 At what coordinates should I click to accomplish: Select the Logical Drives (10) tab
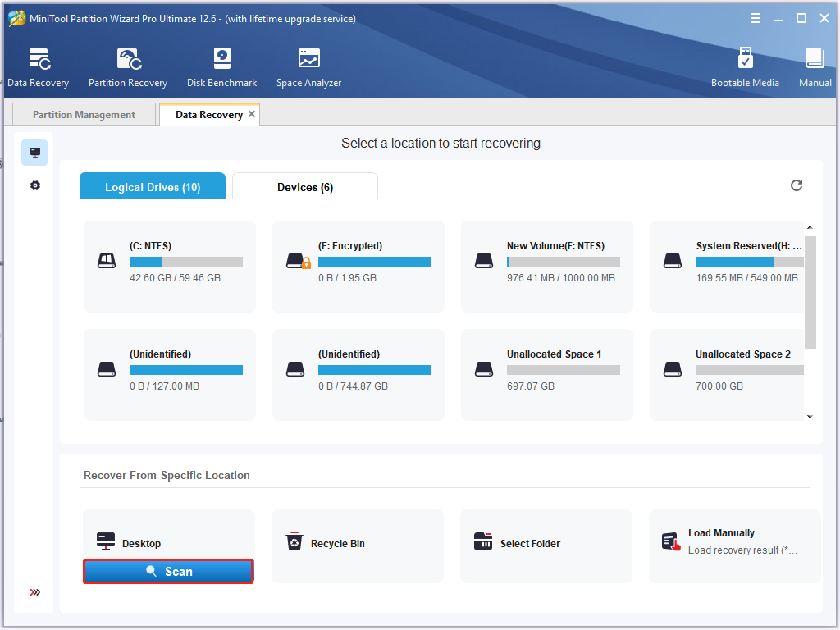point(153,187)
